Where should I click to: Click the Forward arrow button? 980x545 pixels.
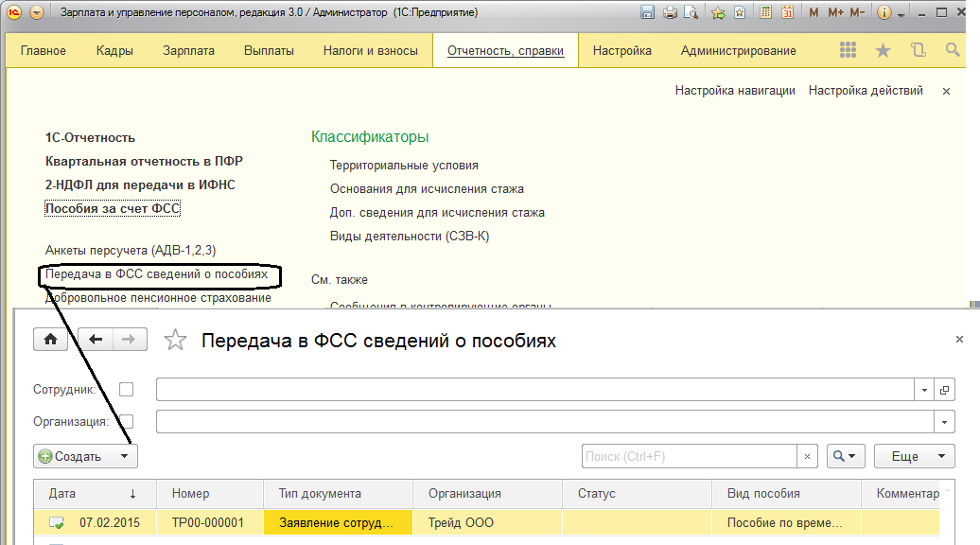pos(130,340)
